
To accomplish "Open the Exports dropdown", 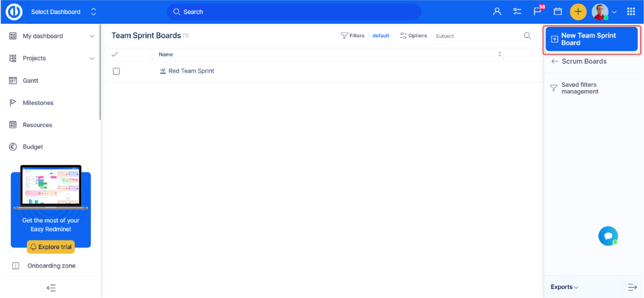I will 564,287.
